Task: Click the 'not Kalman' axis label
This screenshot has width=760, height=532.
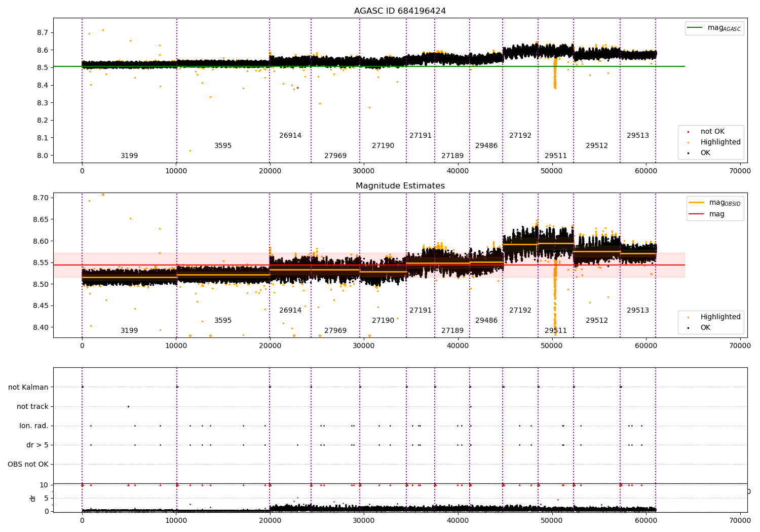Action: pos(28,387)
